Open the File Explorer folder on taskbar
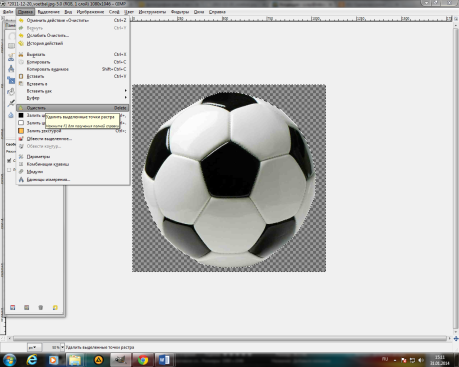 [x=75, y=360]
